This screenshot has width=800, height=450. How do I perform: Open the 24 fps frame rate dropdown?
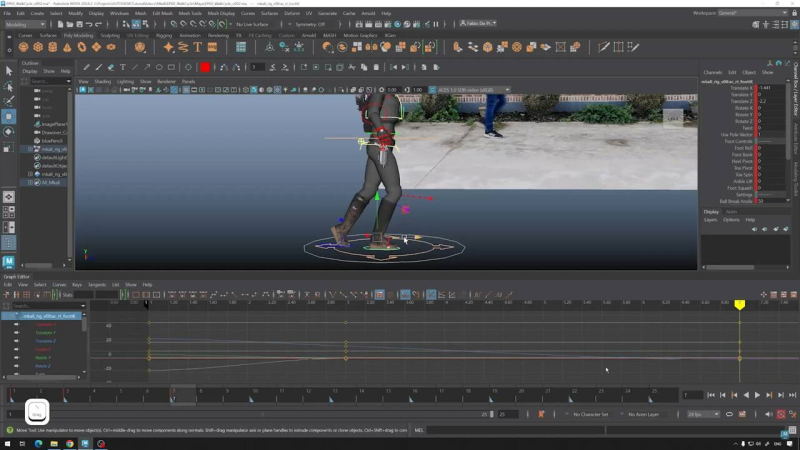tap(703, 414)
